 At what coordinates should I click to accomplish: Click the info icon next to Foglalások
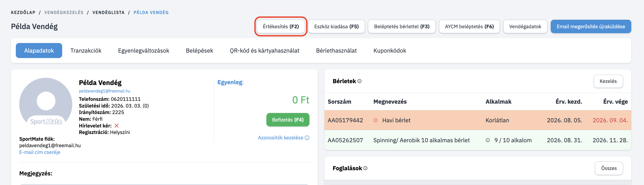pos(365,168)
